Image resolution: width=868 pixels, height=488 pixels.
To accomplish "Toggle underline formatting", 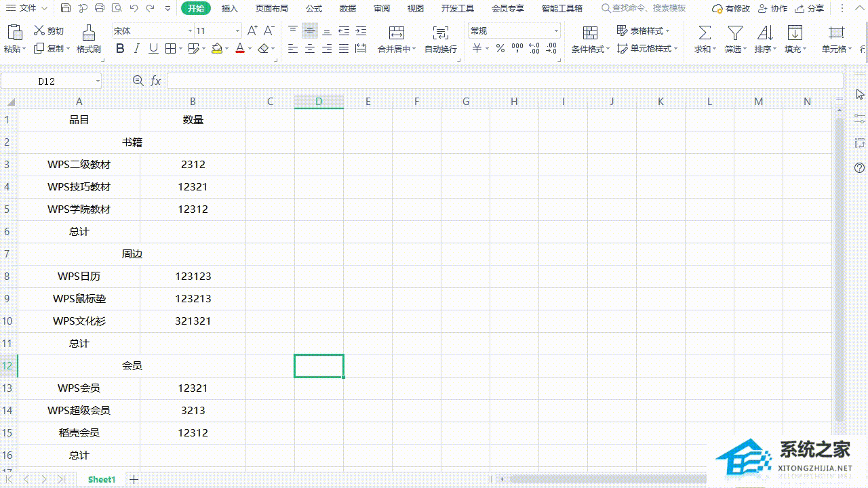I will [153, 49].
